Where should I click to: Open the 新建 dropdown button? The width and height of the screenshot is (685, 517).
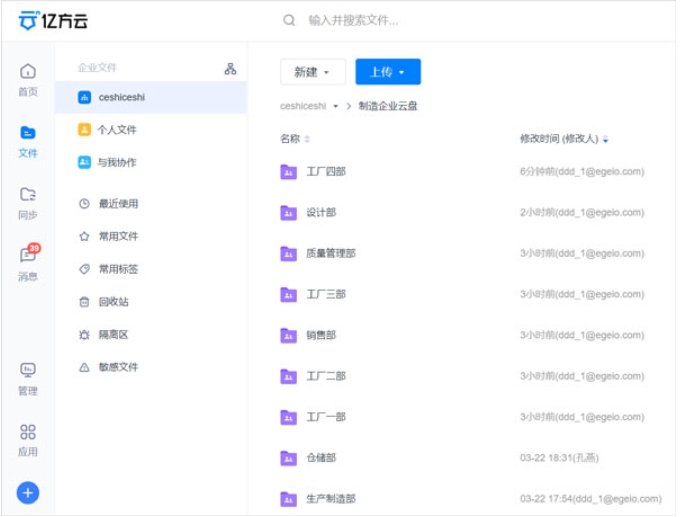point(312,72)
